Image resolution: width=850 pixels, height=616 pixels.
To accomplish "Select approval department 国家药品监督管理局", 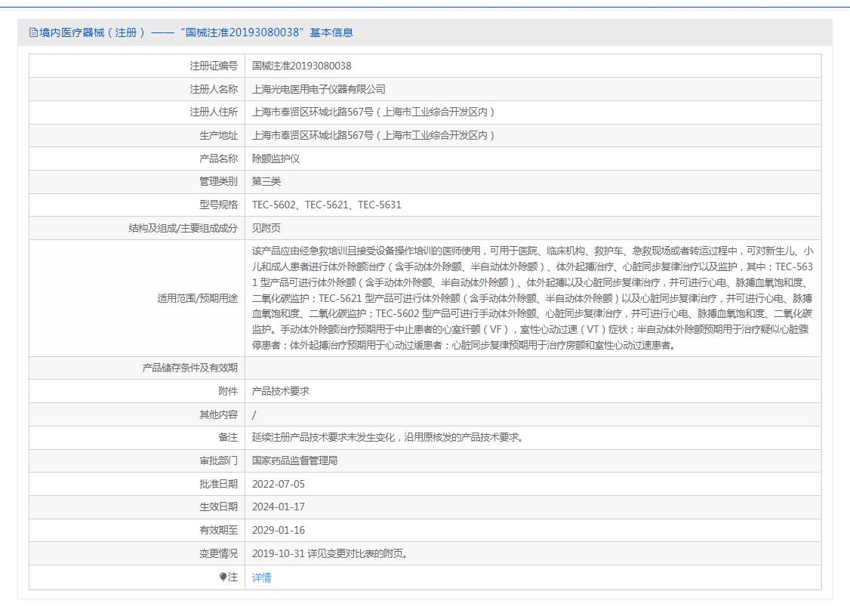I will pos(294,460).
